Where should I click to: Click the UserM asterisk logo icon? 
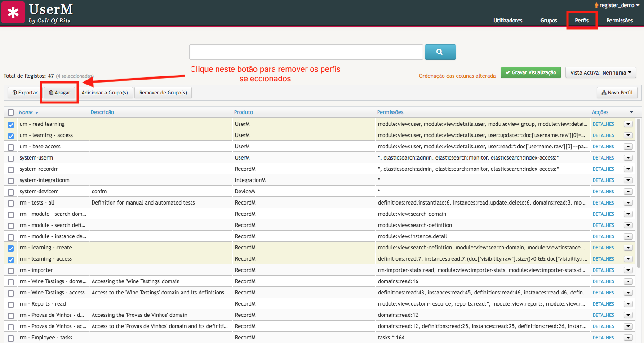coord(13,13)
